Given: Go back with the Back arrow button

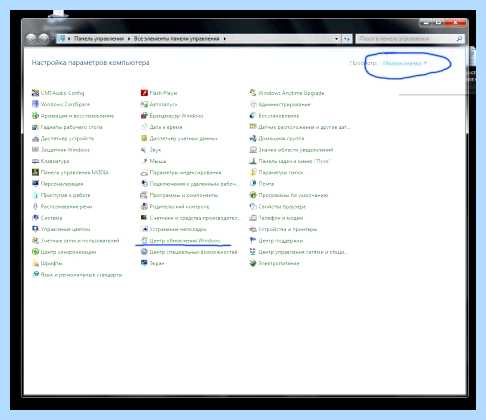Looking at the screenshot, I should click(x=31, y=38).
